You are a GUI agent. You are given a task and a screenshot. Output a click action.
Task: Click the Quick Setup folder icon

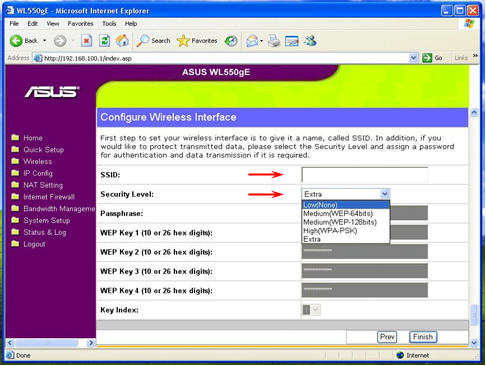15,149
